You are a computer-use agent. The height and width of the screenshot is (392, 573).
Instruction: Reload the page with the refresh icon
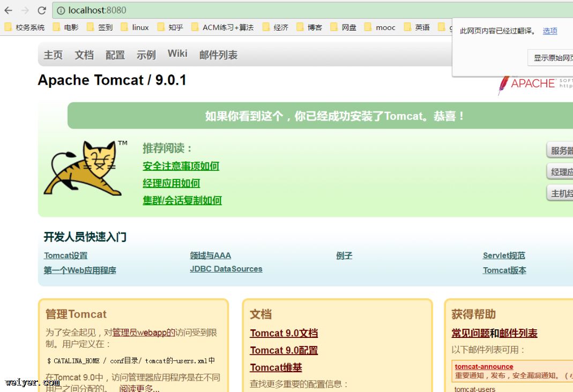[x=42, y=10]
